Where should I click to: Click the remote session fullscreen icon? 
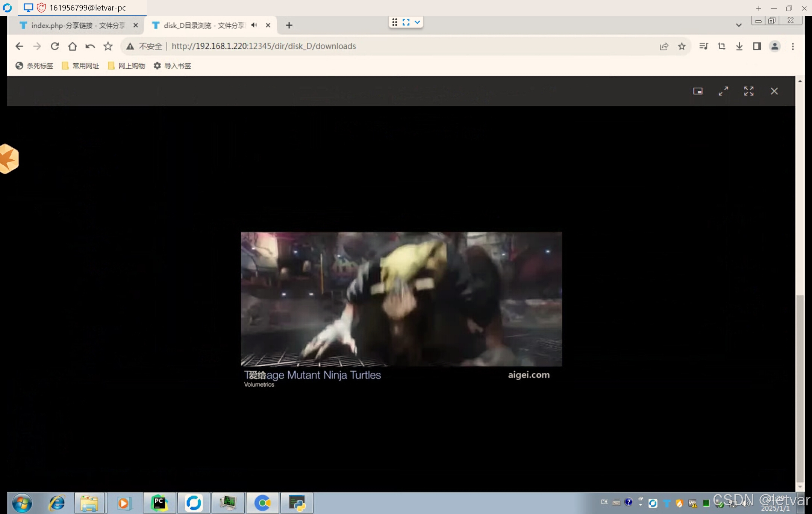[x=406, y=22]
